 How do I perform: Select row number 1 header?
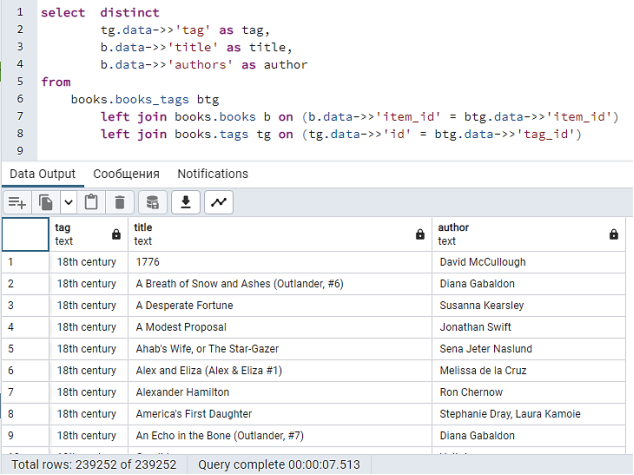tap(25, 262)
